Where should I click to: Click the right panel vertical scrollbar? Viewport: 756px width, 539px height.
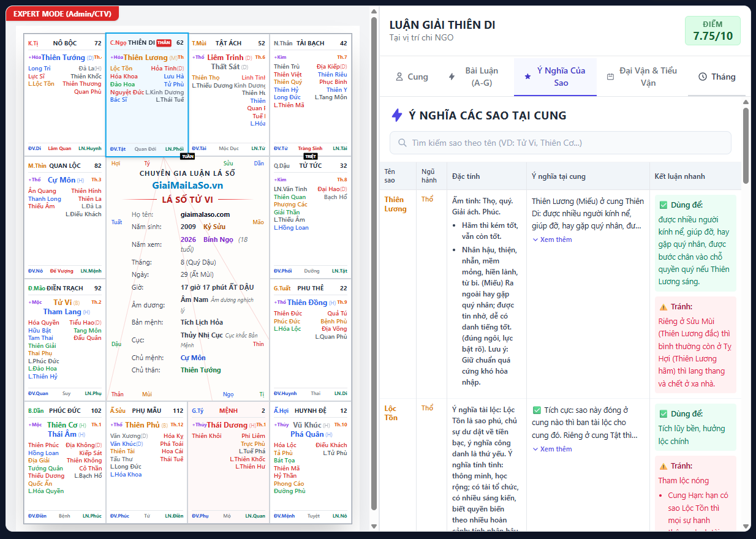[746, 147]
